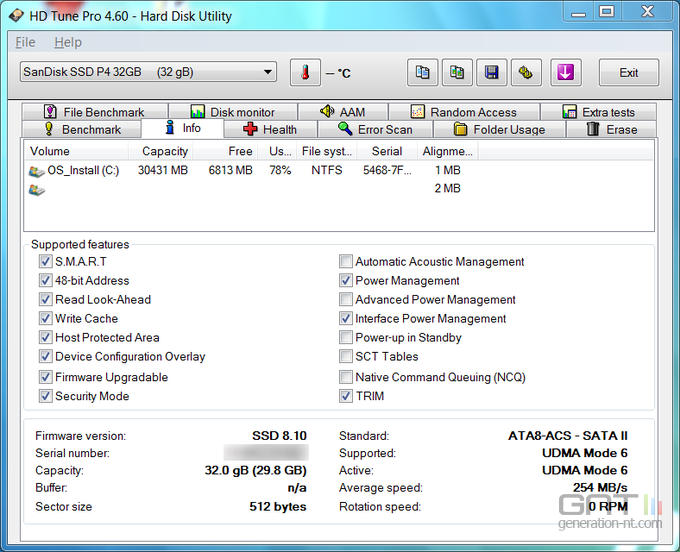Viewport: 680px width, 552px height.
Task: Toggle the Device Configuration Overlay checkbox
Action: (46, 356)
